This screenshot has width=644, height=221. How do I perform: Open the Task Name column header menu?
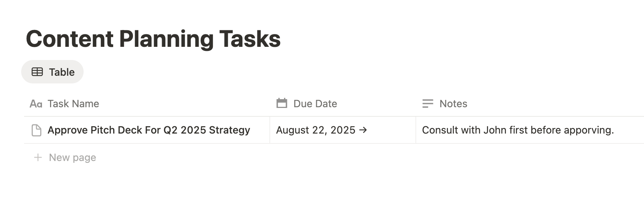73,104
